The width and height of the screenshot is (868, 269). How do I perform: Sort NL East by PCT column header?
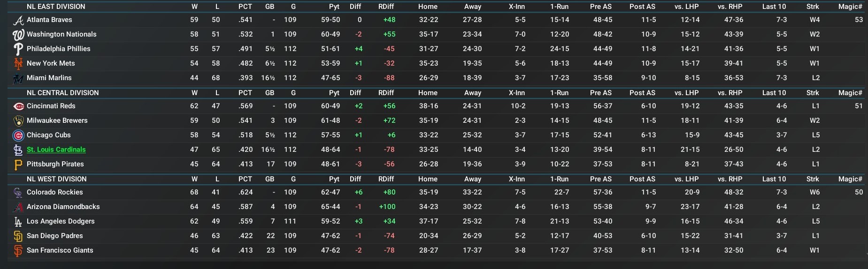coord(245,7)
